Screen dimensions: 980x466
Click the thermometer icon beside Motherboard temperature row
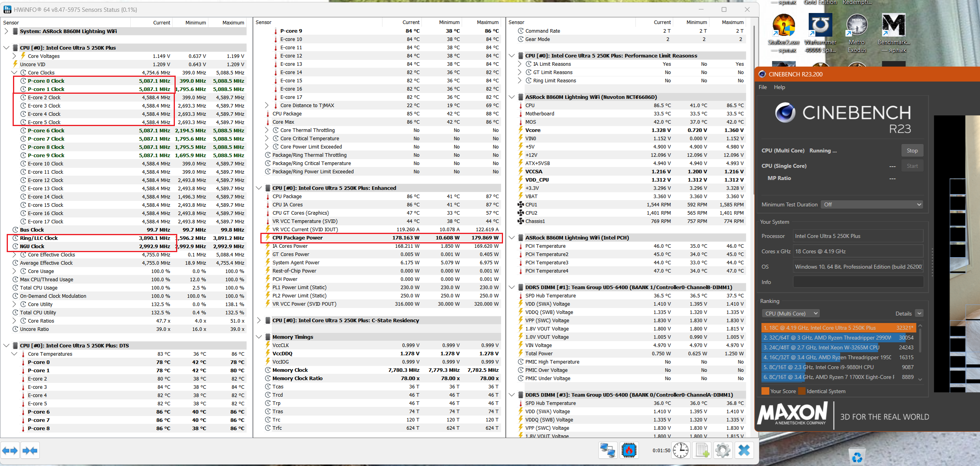[x=521, y=114]
